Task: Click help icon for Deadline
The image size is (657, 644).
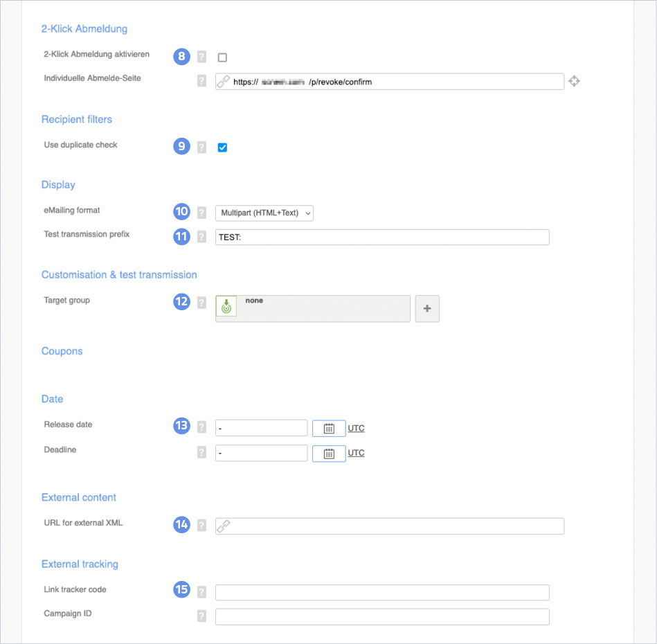Action: point(201,452)
